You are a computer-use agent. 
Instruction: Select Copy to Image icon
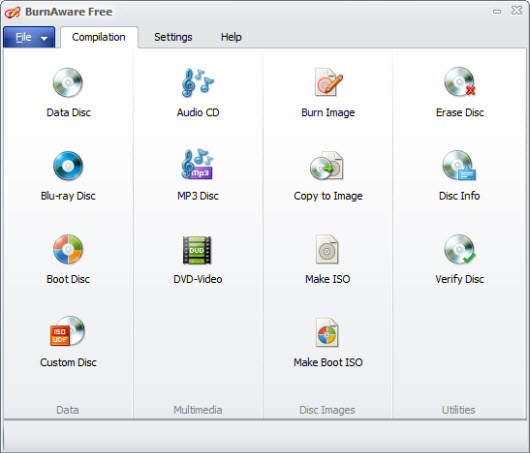coord(327,166)
